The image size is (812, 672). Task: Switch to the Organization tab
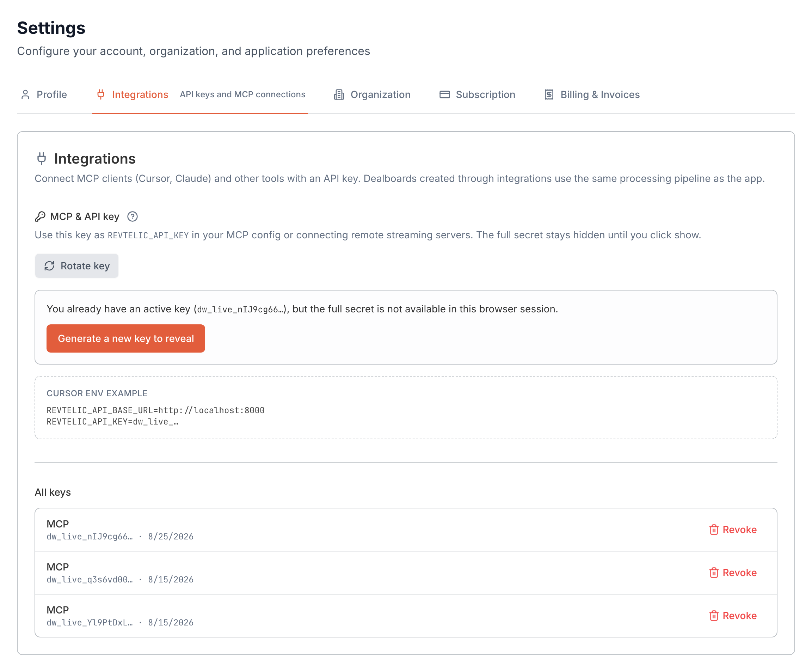[x=372, y=94]
